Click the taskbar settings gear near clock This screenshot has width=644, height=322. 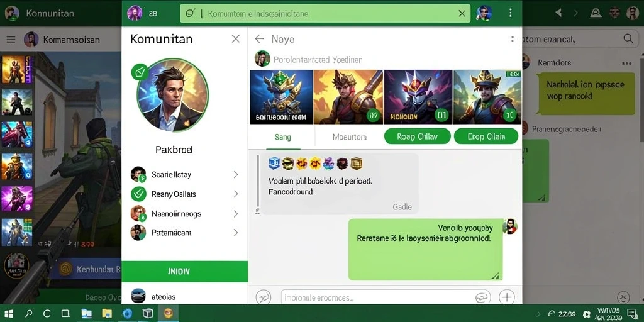587,314
